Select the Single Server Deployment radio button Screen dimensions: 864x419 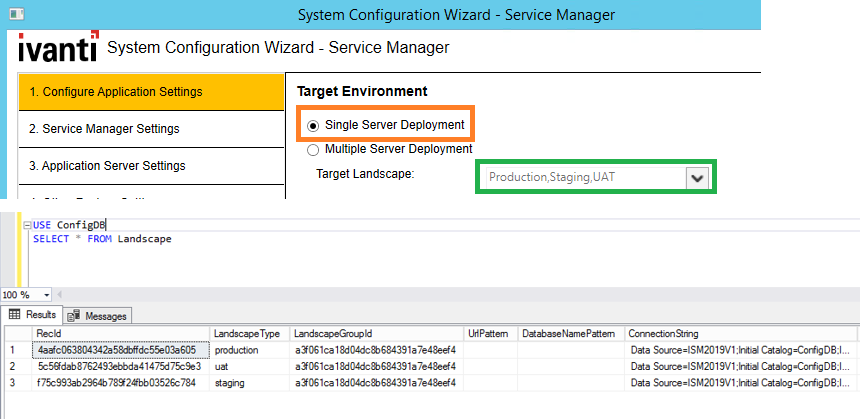tap(313, 125)
